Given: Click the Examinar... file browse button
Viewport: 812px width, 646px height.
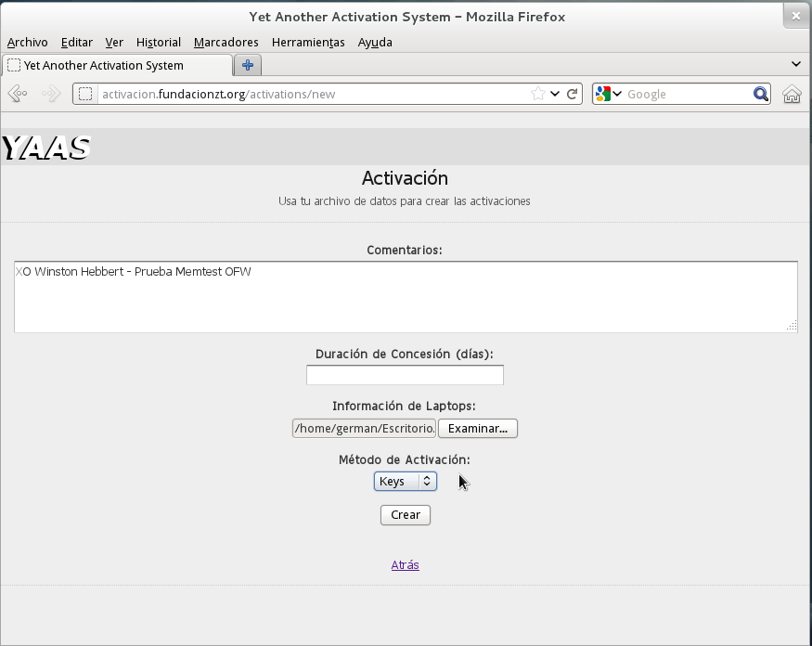Looking at the screenshot, I should point(477,429).
